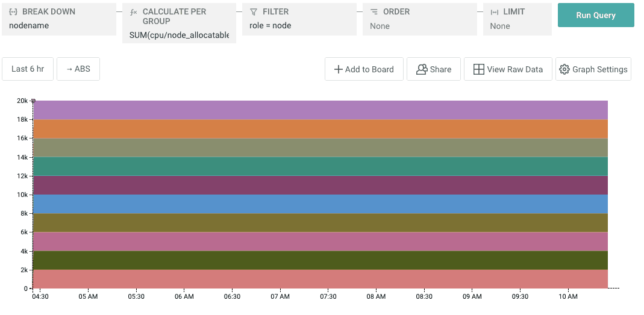
Task: Edit the role = node filter
Action: (270, 26)
